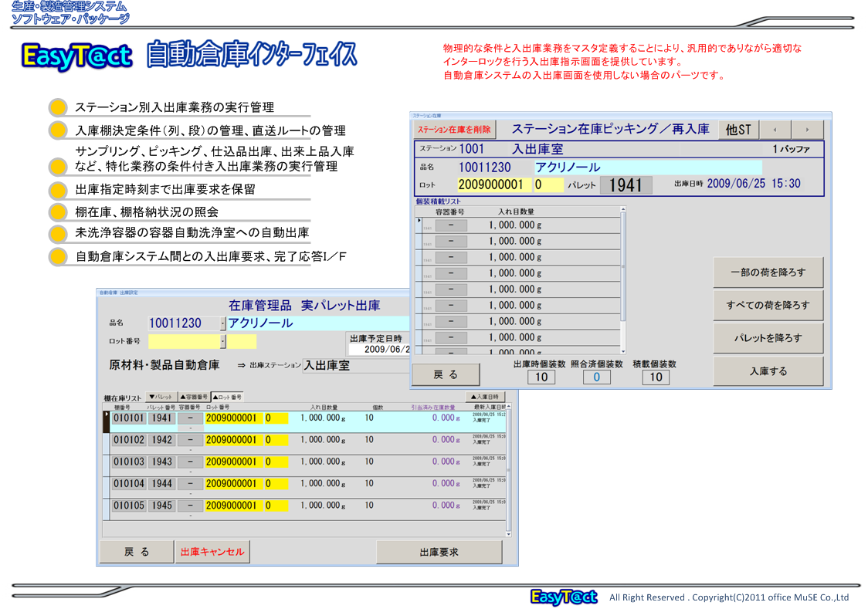Click the red ステーション在庫を削除 button
Viewport: 868px width, 609px height.
point(454,130)
